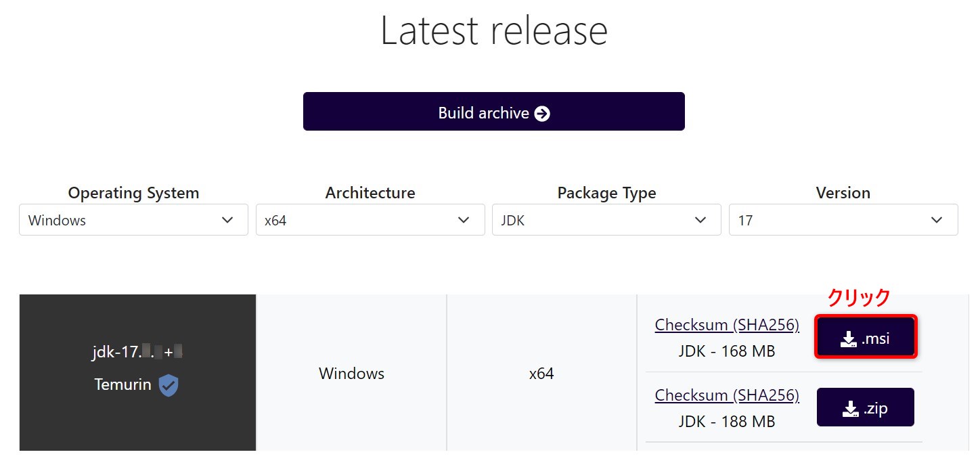This screenshot has height=467, width=980.
Task: Click the Package Type dropdown chevron
Action: 700,220
